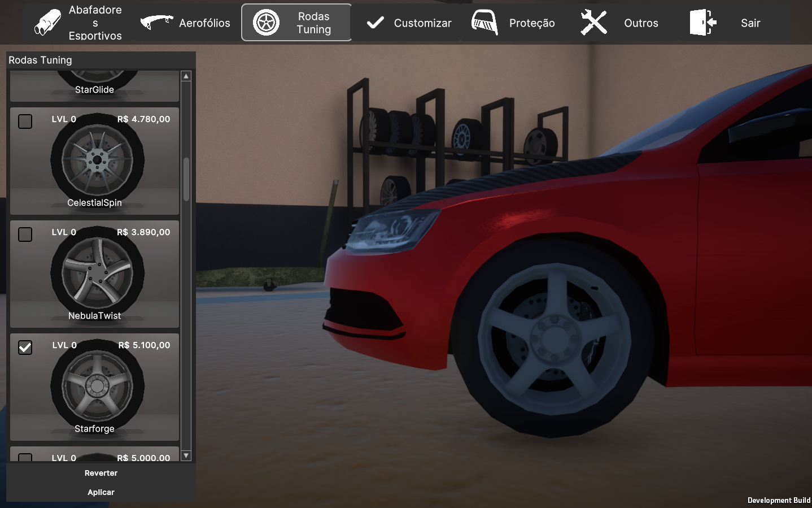Pick the Starforge wheel image
Image resolution: width=812 pixels, height=508 pixels.
[97, 387]
